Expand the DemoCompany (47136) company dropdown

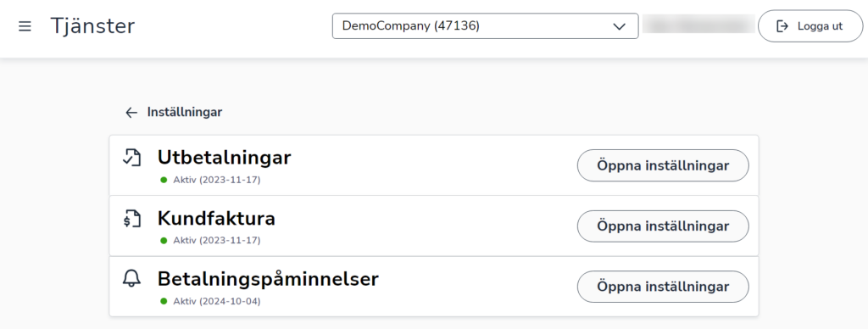pyautogui.click(x=485, y=26)
